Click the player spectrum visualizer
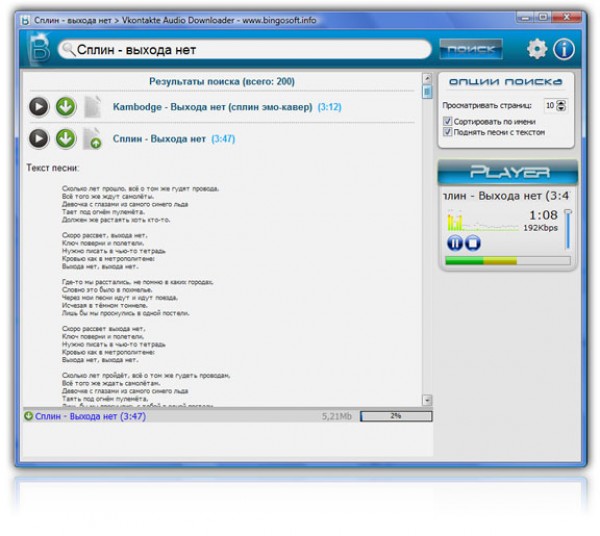Screen dimensions: 600x536 click(483, 221)
